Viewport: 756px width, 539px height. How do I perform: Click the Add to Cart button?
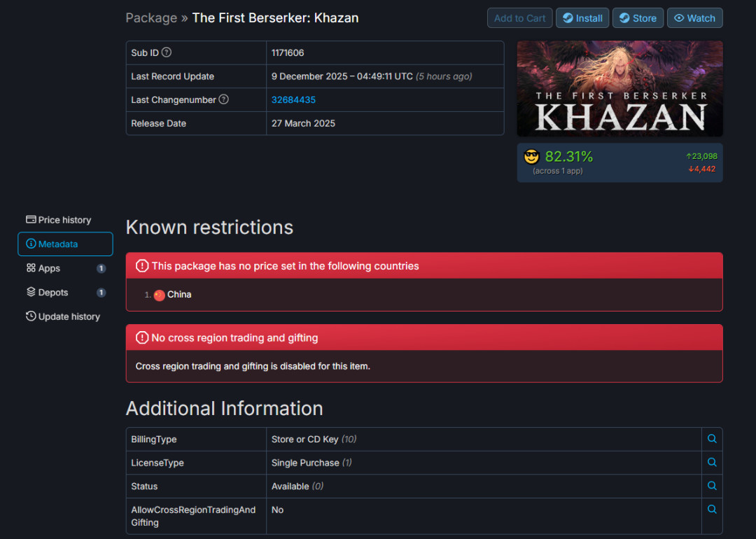519,17
